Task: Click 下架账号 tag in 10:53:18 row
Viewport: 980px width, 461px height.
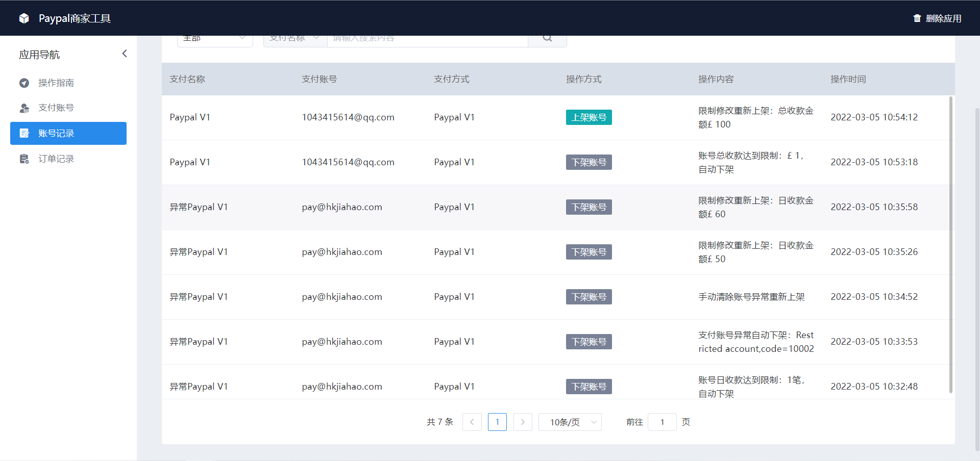Action: pyautogui.click(x=589, y=162)
